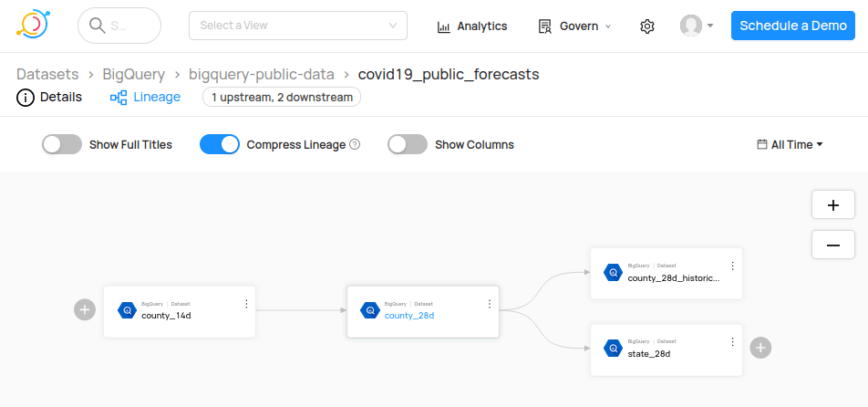This screenshot has height=407, width=868.
Task: Disable the Compress Lineage toggle
Action: point(220,144)
